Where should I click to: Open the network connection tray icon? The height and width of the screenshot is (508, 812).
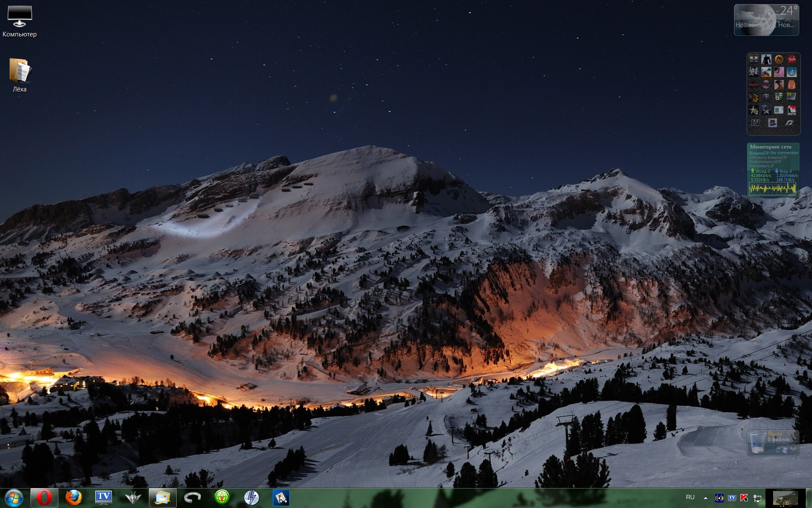click(757, 498)
